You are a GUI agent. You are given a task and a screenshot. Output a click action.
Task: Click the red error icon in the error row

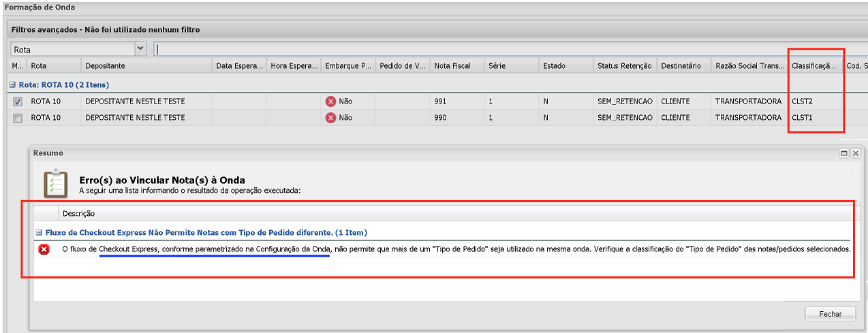44,249
